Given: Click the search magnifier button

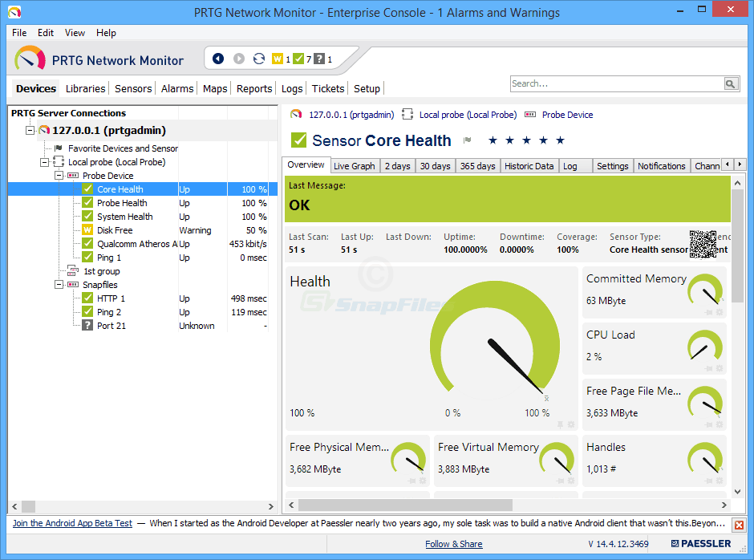Looking at the screenshot, I should click(730, 83).
